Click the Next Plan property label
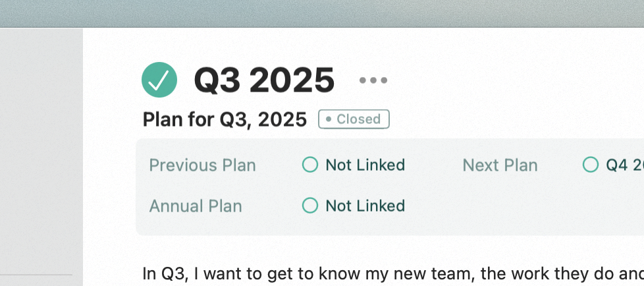 coord(500,165)
